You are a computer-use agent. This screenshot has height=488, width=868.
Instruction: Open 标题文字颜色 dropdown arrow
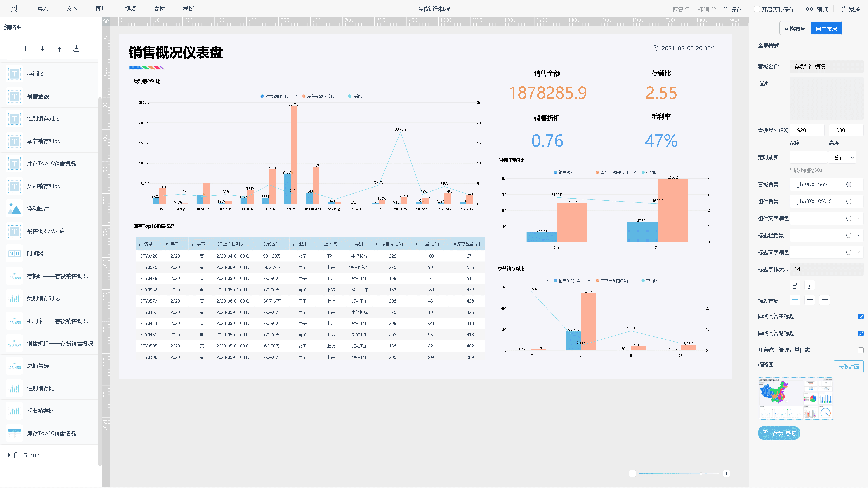coord(858,252)
